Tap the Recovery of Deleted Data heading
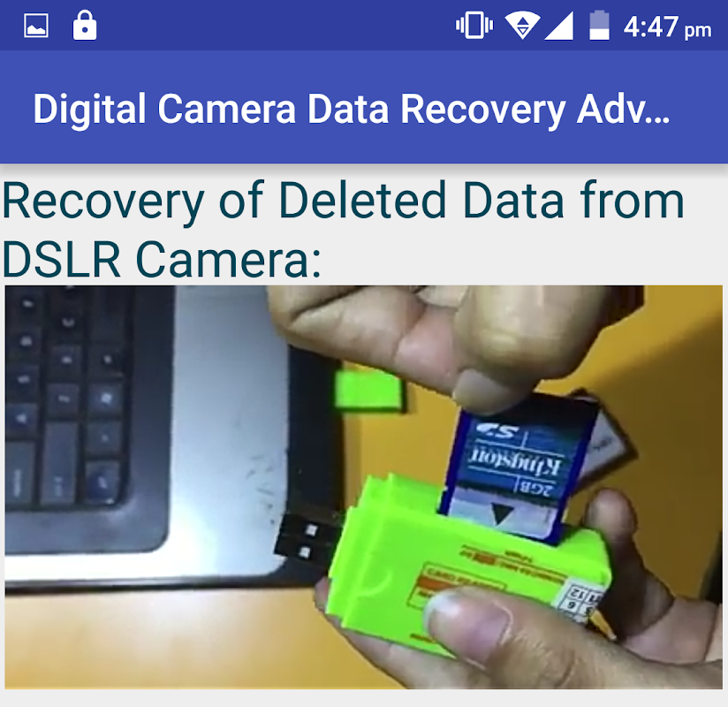Screen dimensions: 728x707 pyautogui.click(x=344, y=201)
